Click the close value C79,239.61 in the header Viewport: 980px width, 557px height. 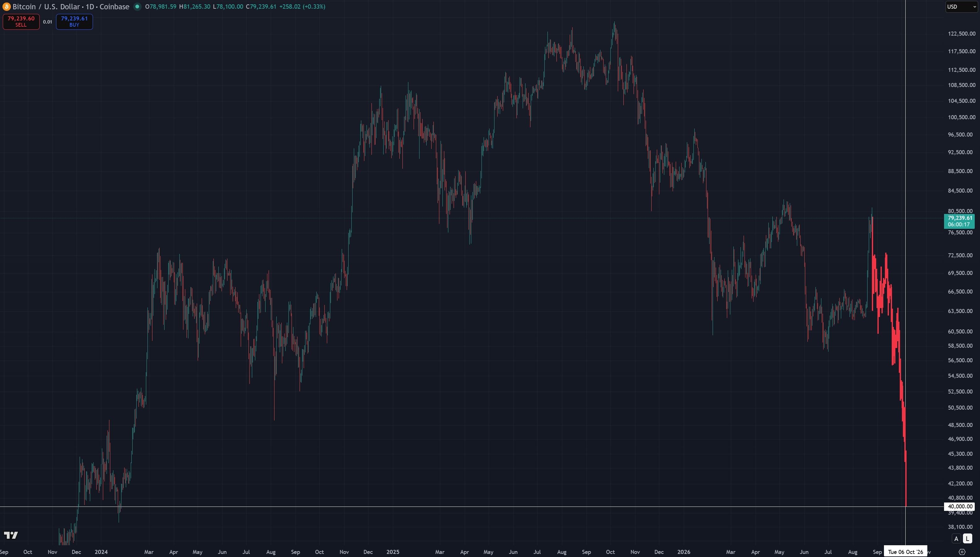point(261,7)
